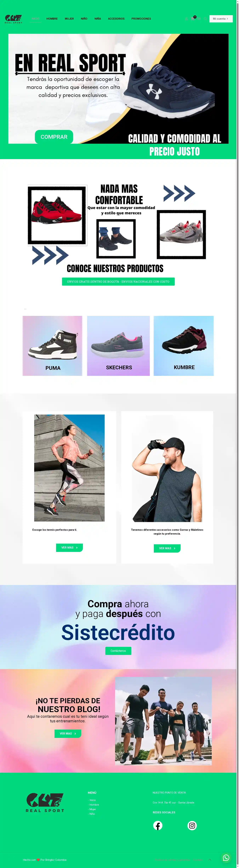Click VER MAS under the blog section
Screen dimensions: 239x868
pos(68,733)
